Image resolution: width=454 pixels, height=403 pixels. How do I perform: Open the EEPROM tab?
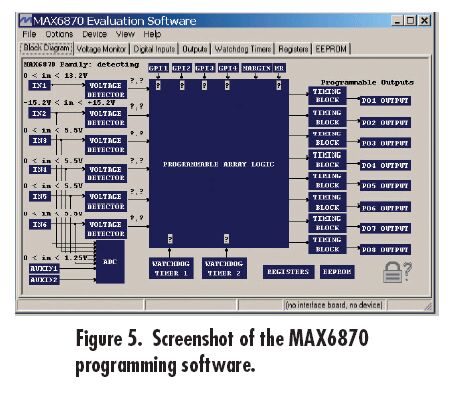331,49
